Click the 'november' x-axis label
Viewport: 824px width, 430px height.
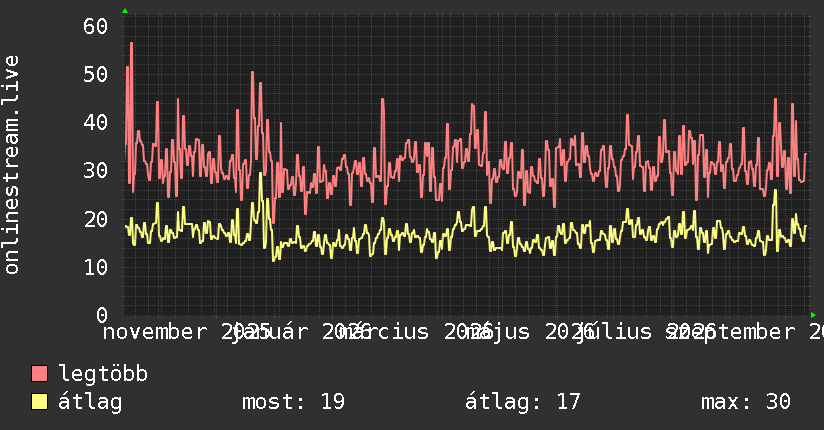(155, 332)
